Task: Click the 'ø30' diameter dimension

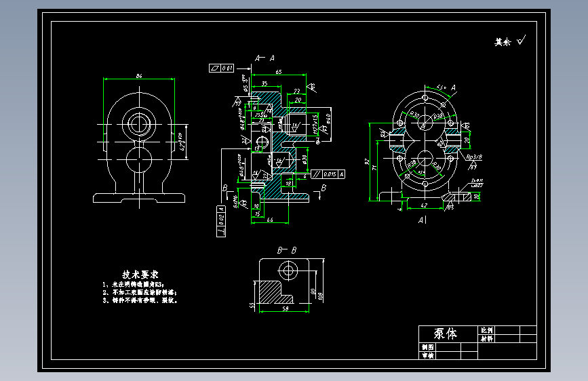Action: (x=305, y=160)
